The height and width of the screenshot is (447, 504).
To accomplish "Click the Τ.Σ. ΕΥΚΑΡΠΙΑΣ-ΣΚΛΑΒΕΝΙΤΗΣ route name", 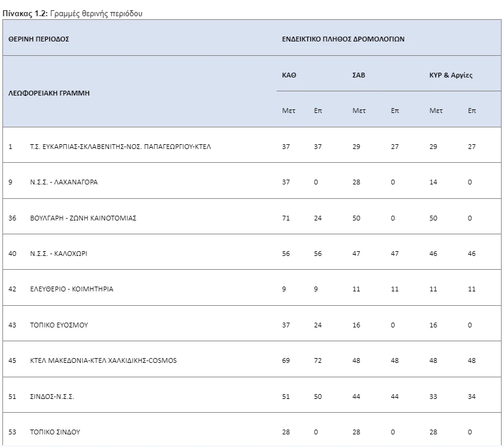I will point(120,147).
